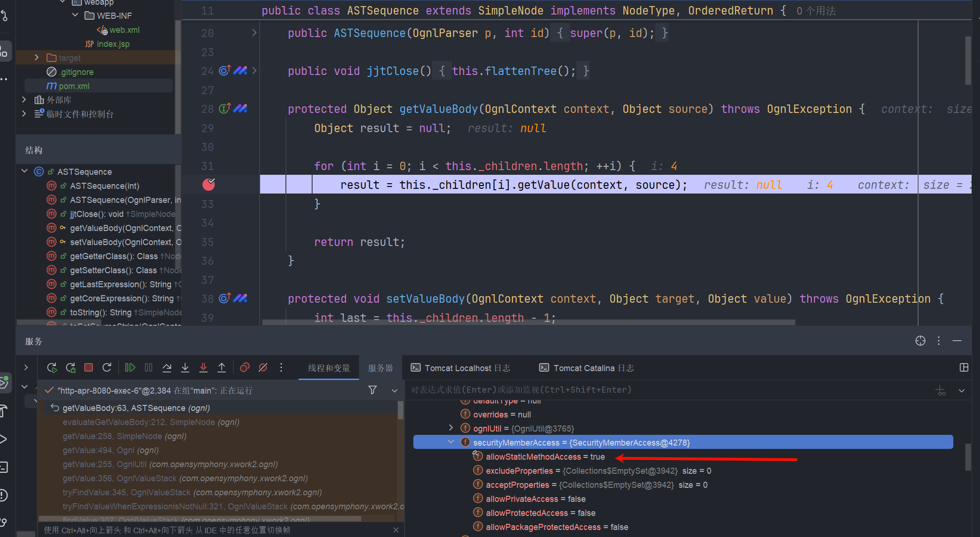Expand the target folder

(x=37, y=58)
